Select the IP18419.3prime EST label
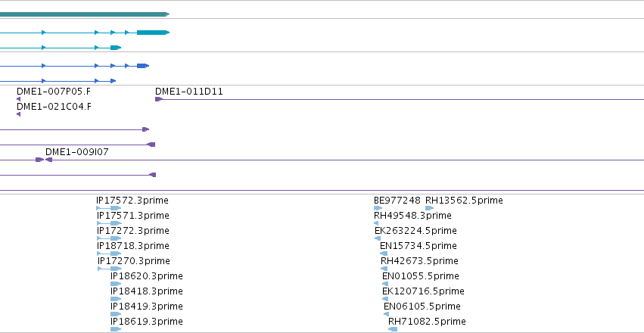The image size is (644, 333). coord(147,307)
